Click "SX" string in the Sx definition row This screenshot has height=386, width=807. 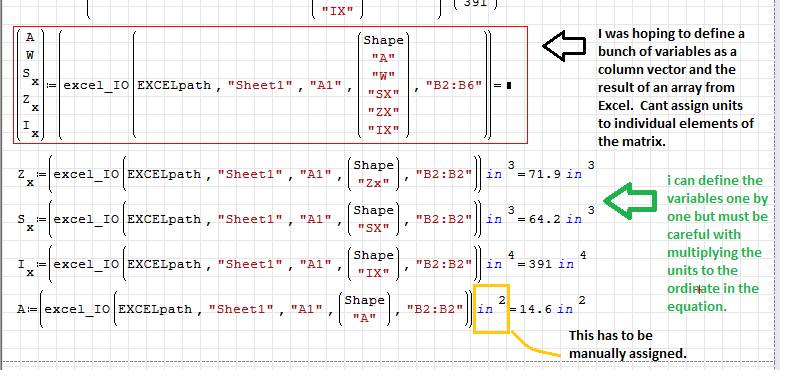(374, 229)
